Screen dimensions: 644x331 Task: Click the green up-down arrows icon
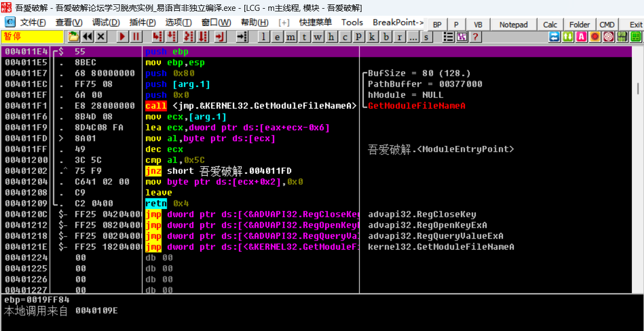(x=568, y=36)
